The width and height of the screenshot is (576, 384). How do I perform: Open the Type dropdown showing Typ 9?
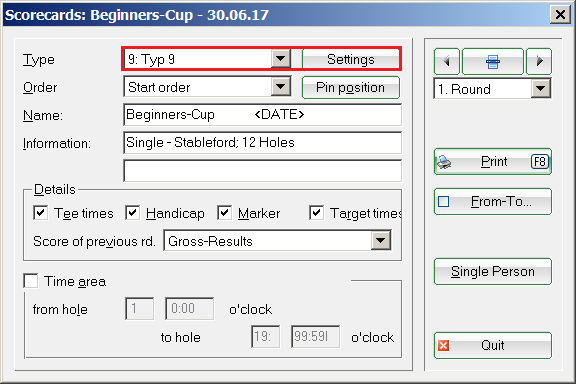[281, 59]
